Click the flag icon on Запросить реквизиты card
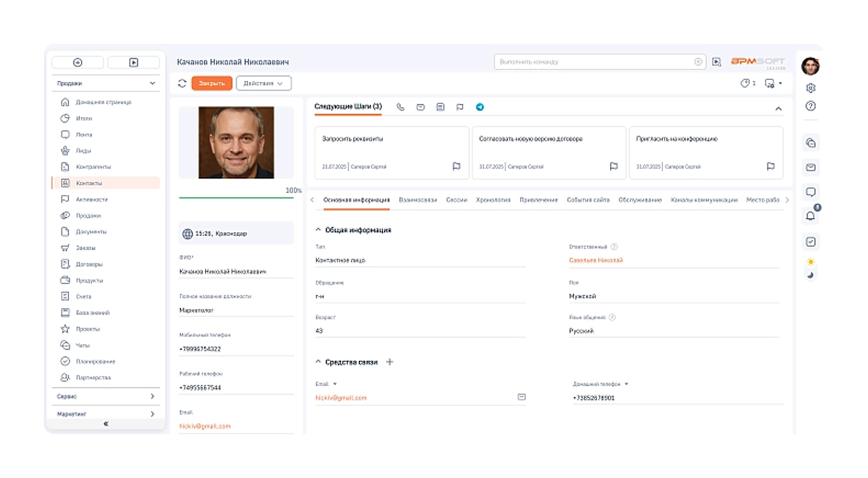868x478 pixels. [x=456, y=166]
